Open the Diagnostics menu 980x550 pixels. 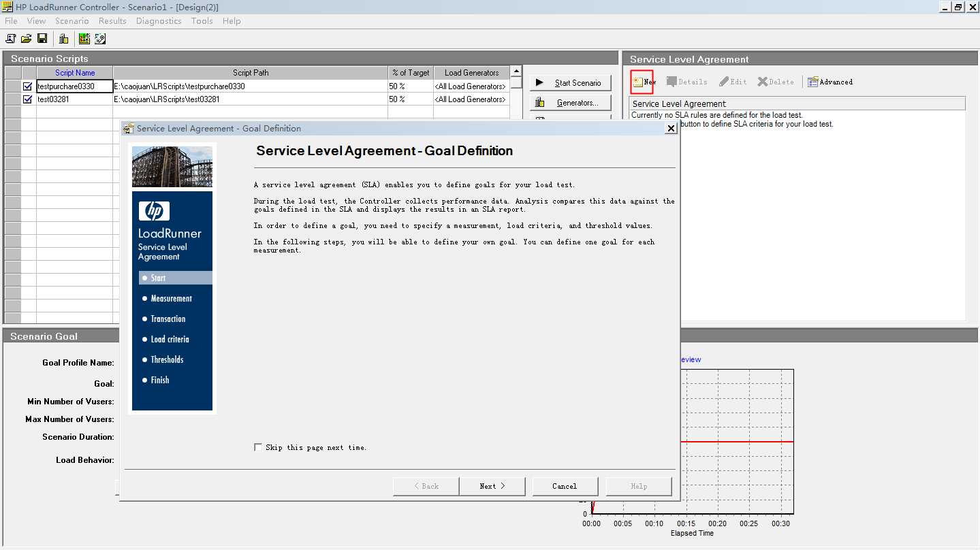point(159,21)
